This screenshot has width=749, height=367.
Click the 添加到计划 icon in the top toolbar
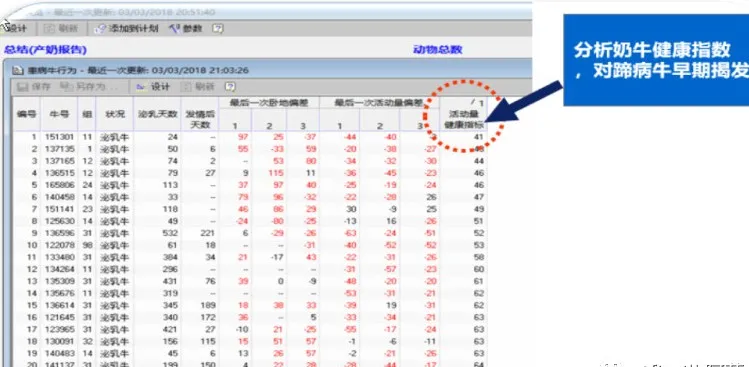[100, 29]
